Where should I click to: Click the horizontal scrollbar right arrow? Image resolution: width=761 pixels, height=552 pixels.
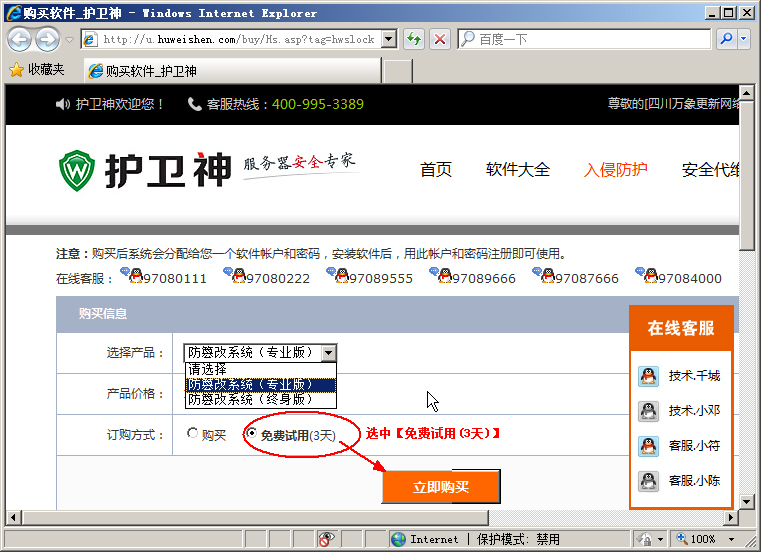[730, 518]
